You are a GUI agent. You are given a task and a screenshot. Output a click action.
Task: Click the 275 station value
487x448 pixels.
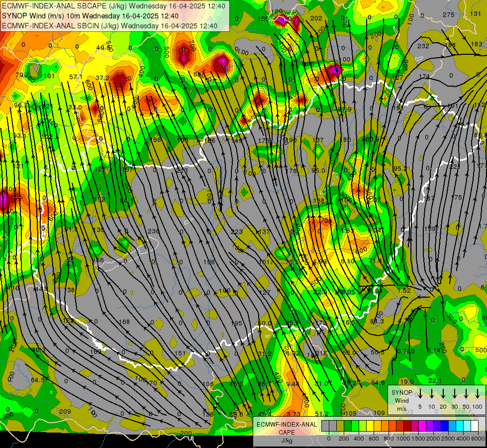[x=449, y=14]
